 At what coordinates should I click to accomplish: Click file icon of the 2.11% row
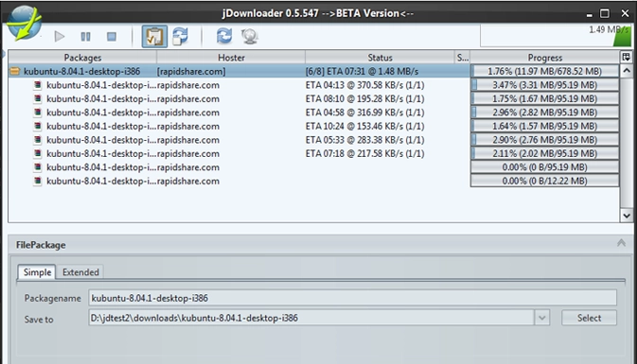point(37,153)
